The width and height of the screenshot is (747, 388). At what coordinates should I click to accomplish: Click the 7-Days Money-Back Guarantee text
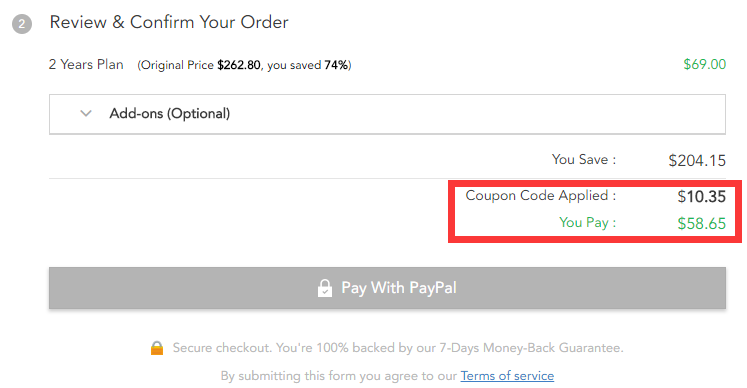click(x=530, y=348)
